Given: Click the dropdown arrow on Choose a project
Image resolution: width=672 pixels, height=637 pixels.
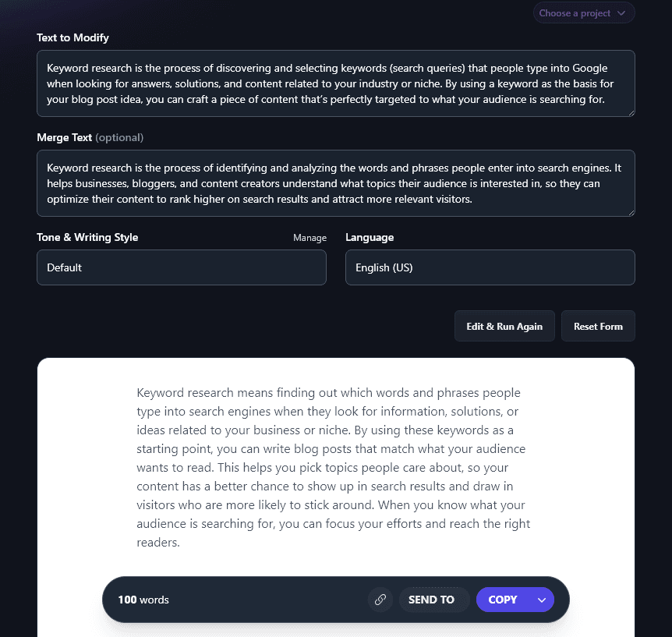Looking at the screenshot, I should tap(622, 12).
